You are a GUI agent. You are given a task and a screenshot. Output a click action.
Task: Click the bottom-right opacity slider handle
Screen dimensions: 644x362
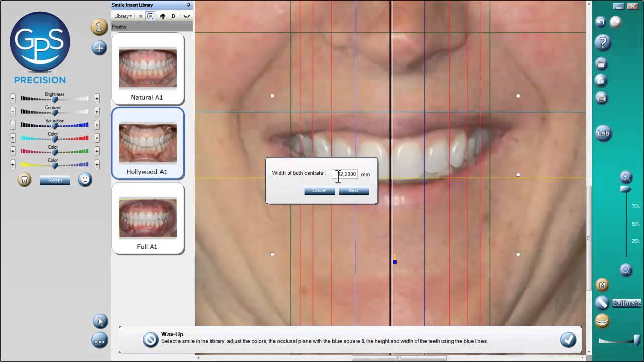click(637, 339)
